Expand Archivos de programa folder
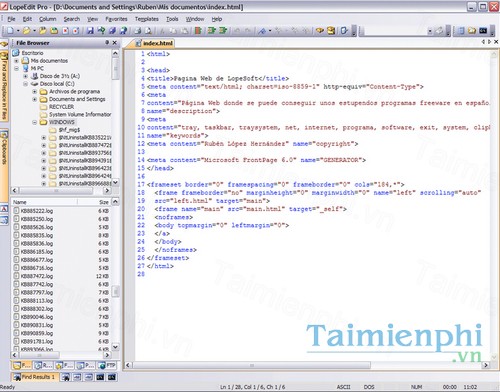Screen dimensions: 500x392 [34, 91]
